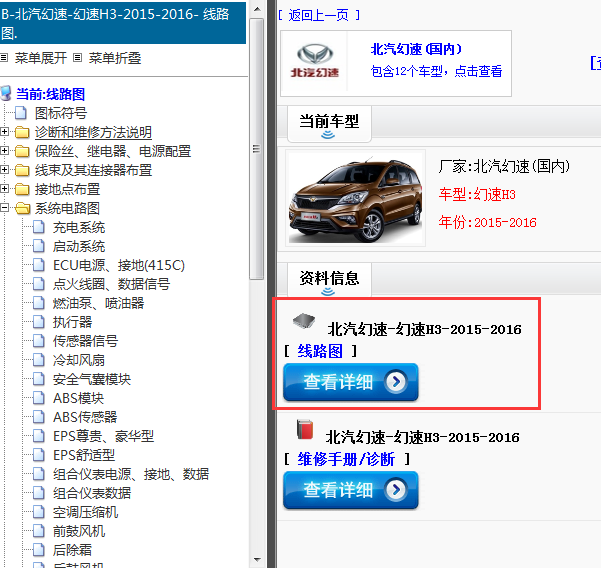This screenshot has height=568, width=601.
Task: Click the left panel scrollbar thumb
Action: 257,149
